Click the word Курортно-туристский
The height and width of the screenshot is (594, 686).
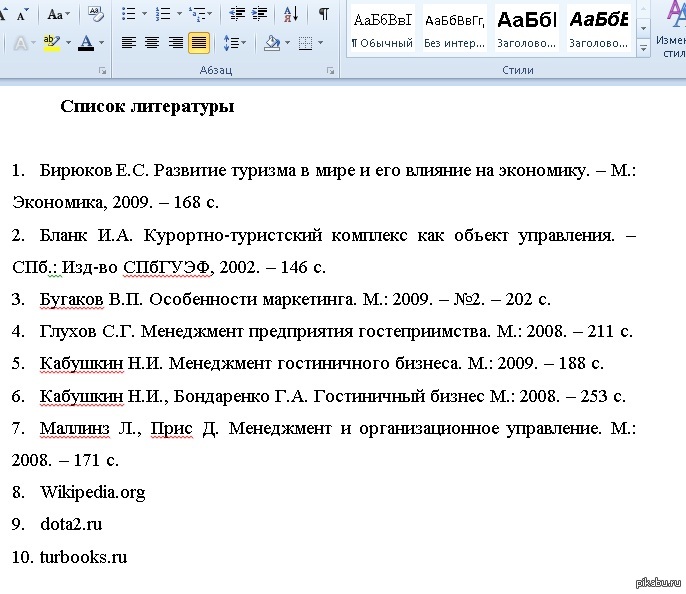click(233, 235)
